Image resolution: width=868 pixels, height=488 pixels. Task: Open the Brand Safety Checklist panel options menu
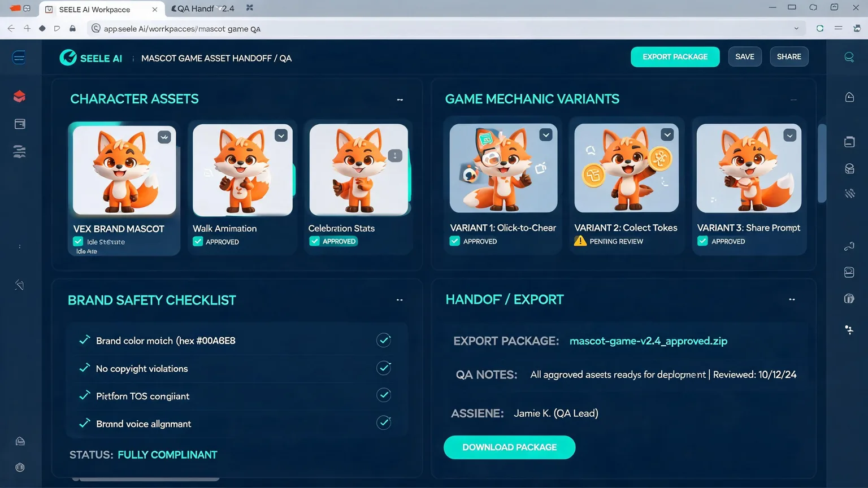[x=400, y=300]
